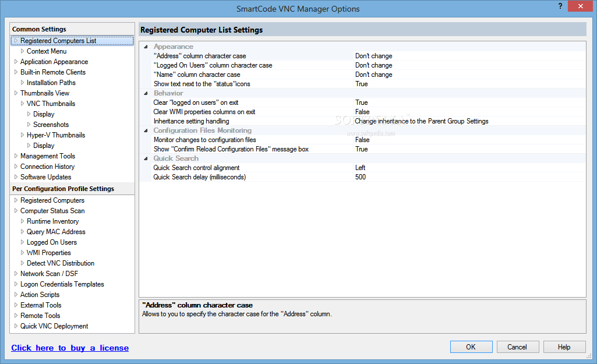Open Remote Tools settings

coord(40,315)
